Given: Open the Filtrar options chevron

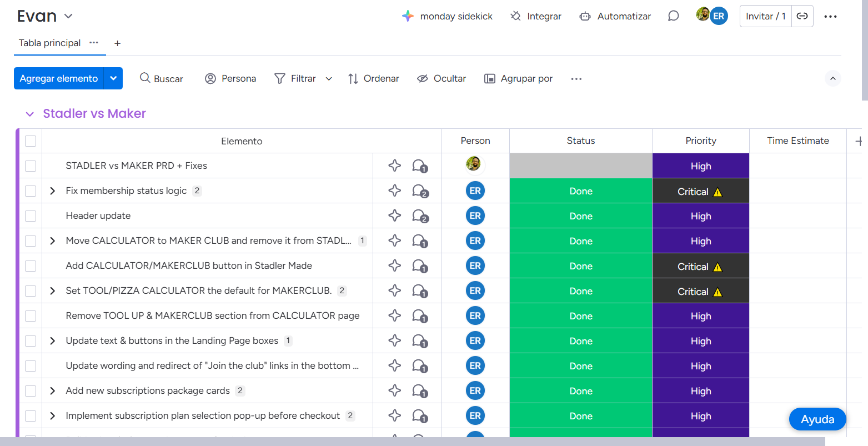Looking at the screenshot, I should coord(329,79).
